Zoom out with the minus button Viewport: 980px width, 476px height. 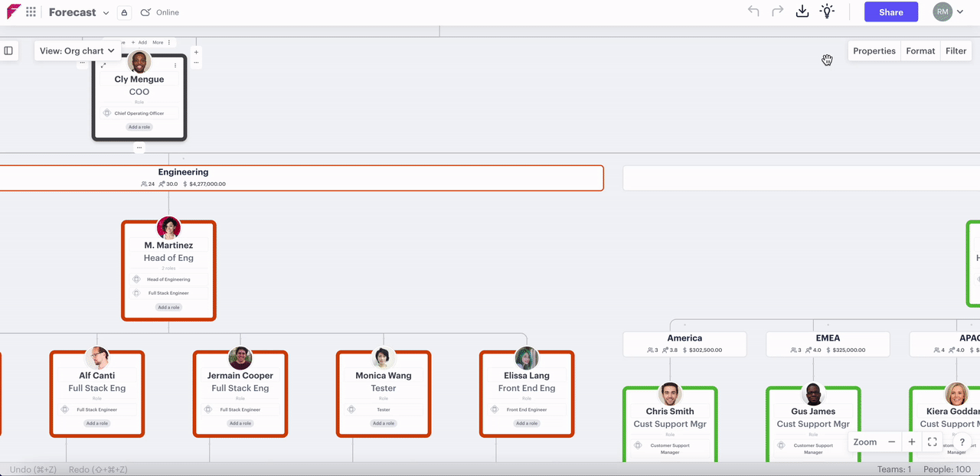point(891,442)
